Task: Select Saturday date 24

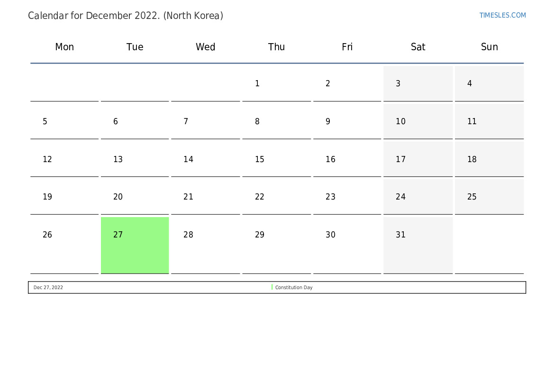Action: click(x=418, y=197)
